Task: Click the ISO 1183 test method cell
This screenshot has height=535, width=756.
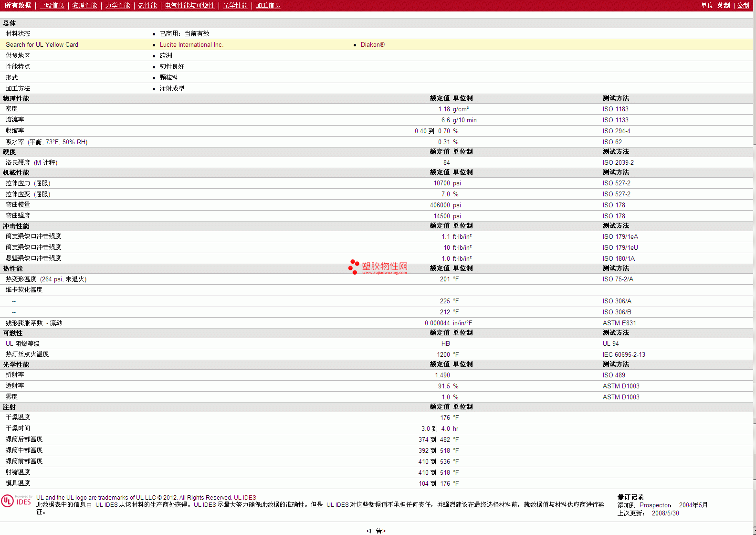Action: pos(616,109)
